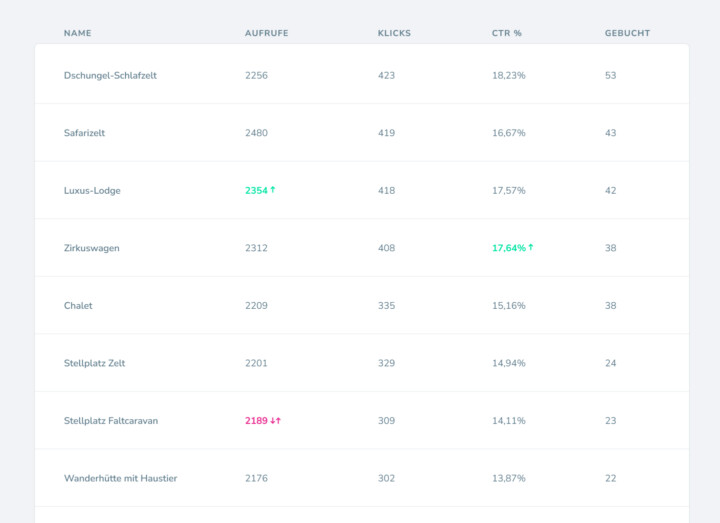Click the 16,67% CTR value
This screenshot has width=720, height=523.
509,133
